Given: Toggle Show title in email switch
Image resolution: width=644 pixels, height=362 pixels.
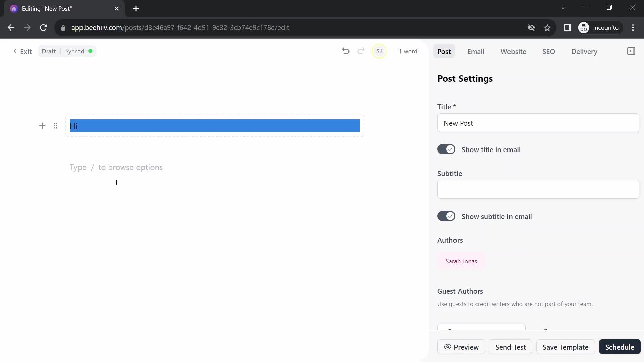Looking at the screenshot, I should click(447, 149).
